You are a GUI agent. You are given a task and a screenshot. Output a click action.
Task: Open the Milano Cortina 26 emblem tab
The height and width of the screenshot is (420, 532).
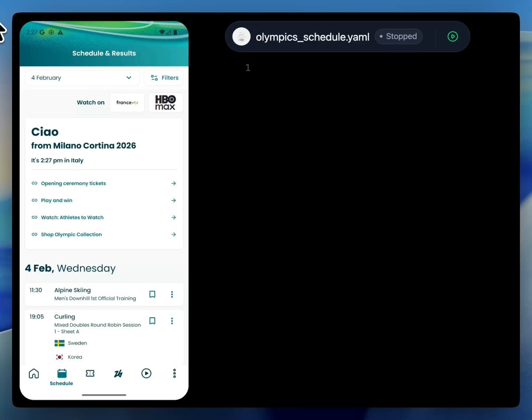click(118, 373)
